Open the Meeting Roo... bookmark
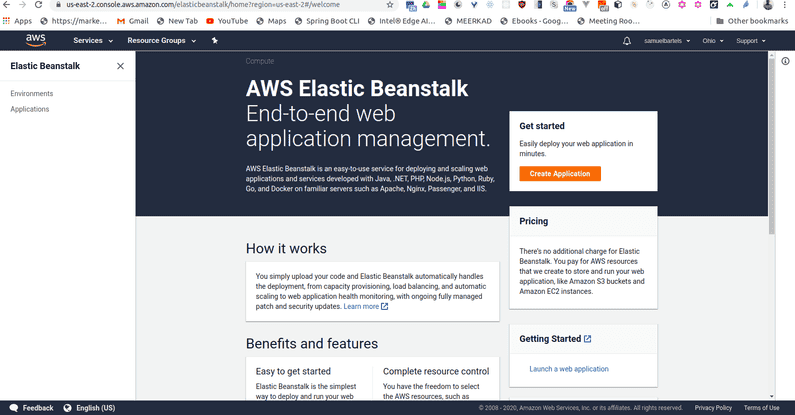795x415 pixels. [608, 21]
